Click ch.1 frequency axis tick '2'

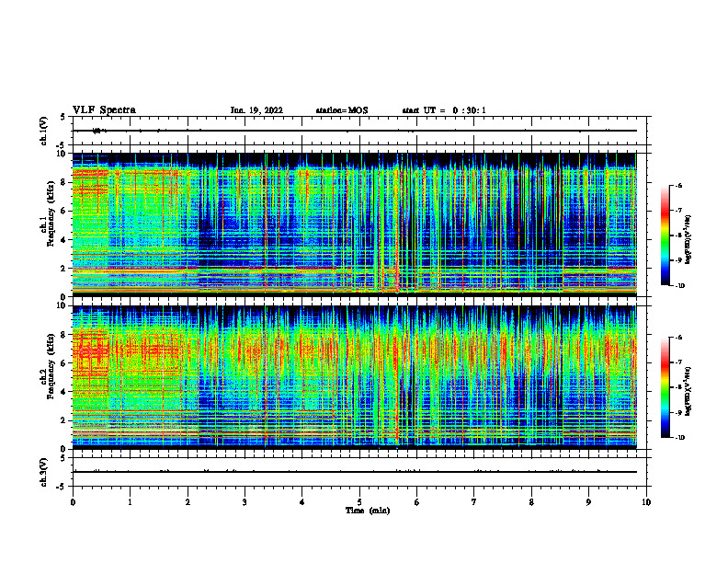[x=63, y=269]
